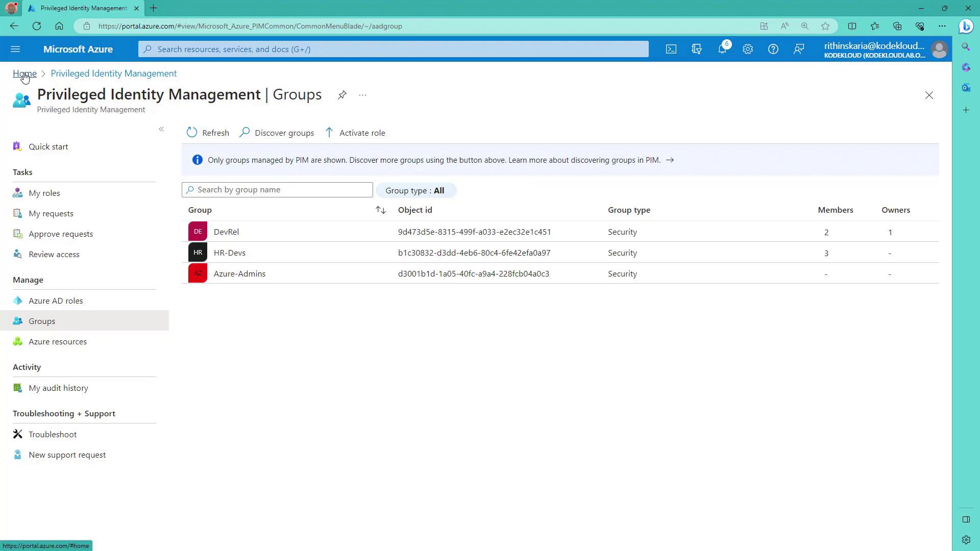Click the Home breadcrumb link

pyautogui.click(x=24, y=73)
